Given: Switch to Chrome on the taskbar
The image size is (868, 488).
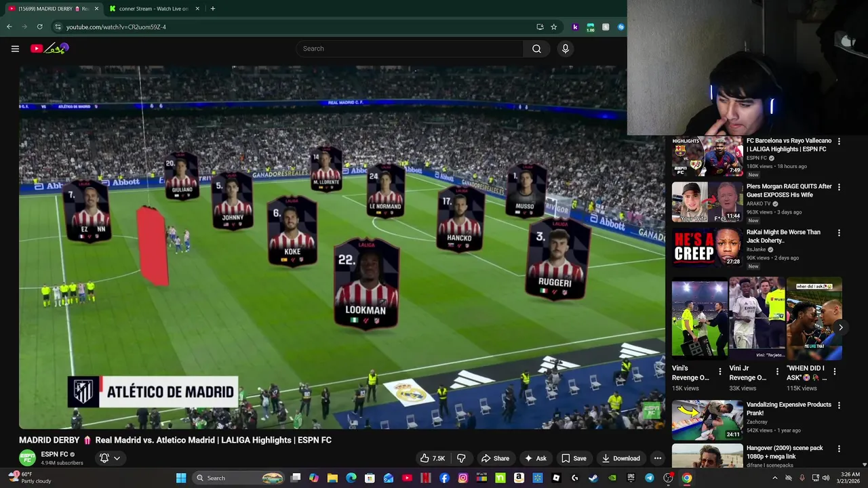Looking at the screenshot, I should tap(687, 478).
